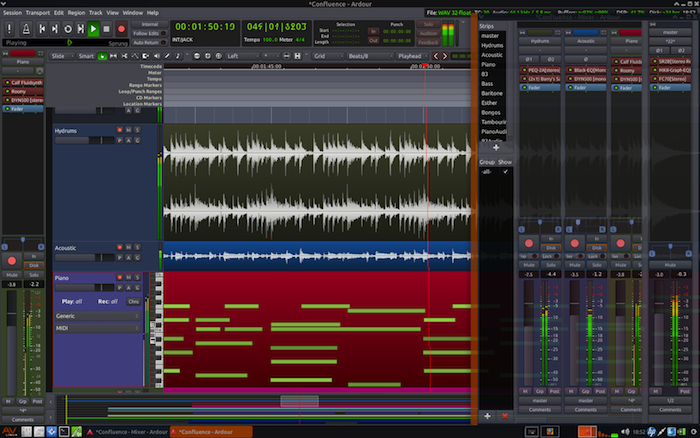Mute the Acoustic track
Image resolution: width=700 pixels, height=438 pixels.
pyautogui.click(x=128, y=246)
